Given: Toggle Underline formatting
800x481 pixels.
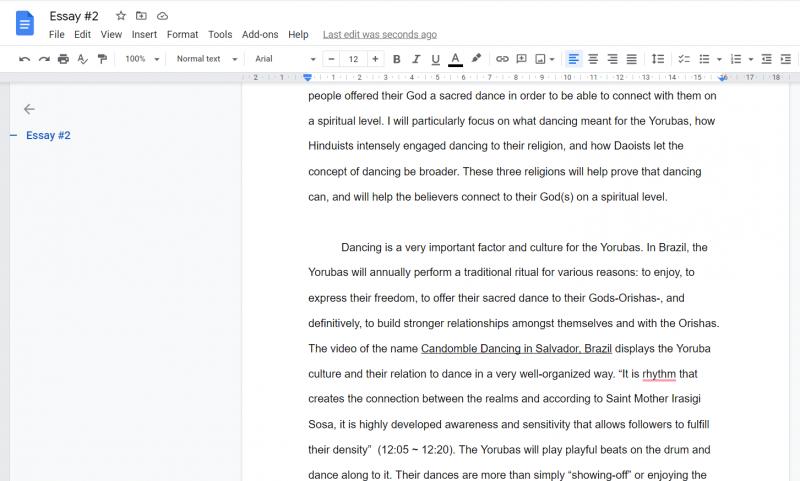Looking at the screenshot, I should 435,59.
